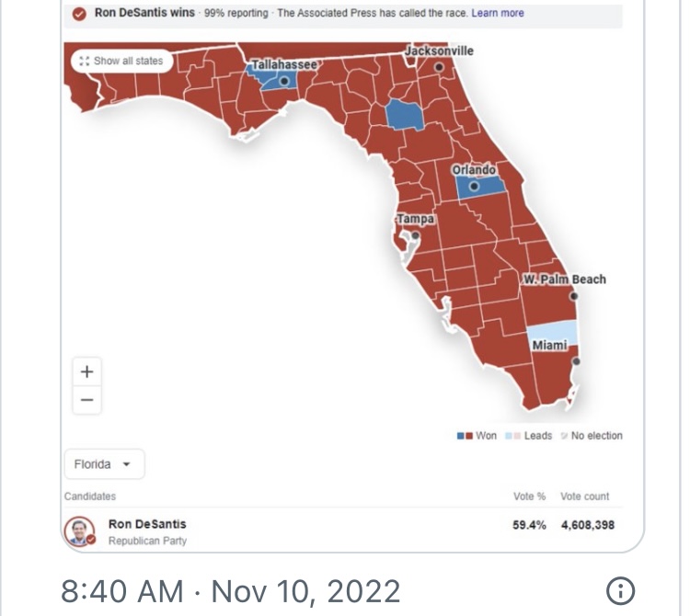The height and width of the screenshot is (616, 690).
Task: Zoom in with the plus button
Action: pos(87,372)
